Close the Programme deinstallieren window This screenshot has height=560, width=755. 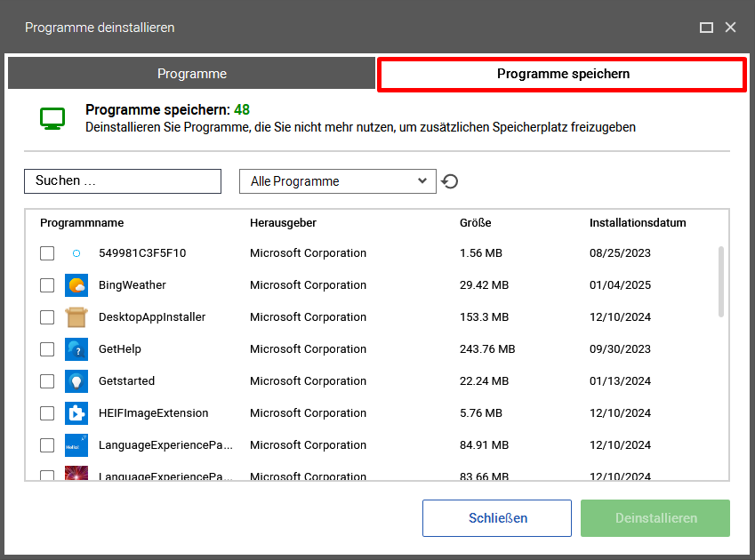[x=730, y=28]
